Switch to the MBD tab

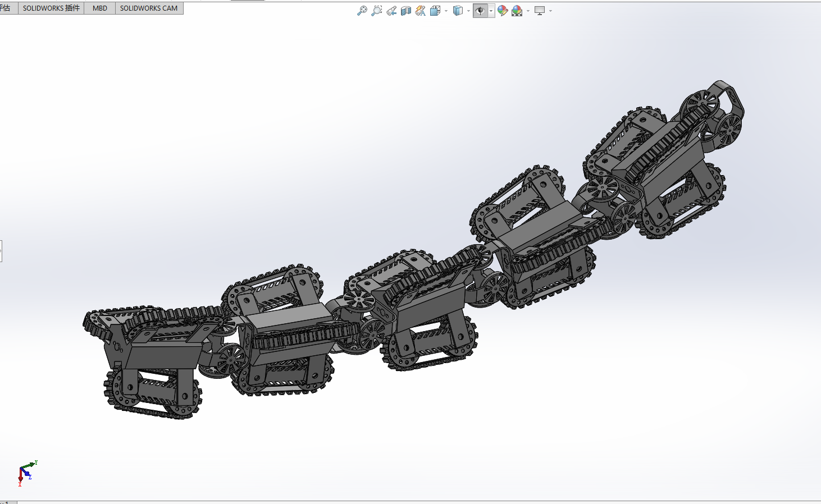[x=100, y=8]
